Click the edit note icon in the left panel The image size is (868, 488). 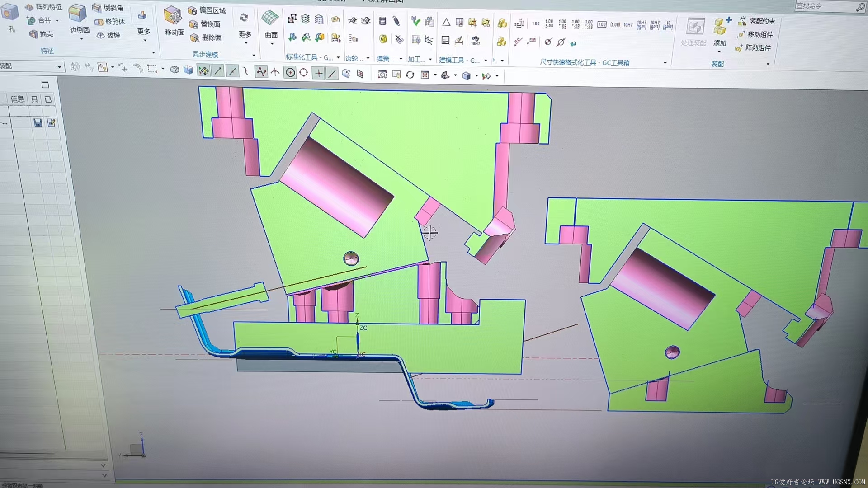point(51,122)
